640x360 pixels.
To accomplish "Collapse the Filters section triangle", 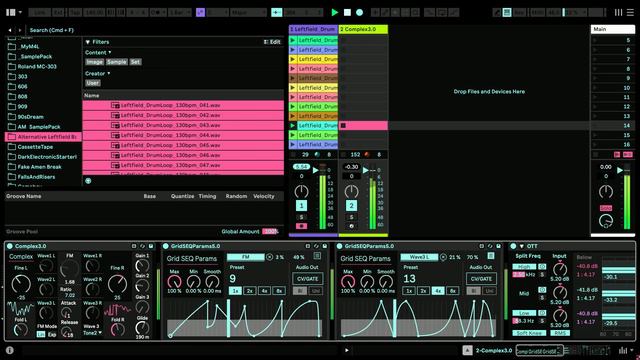I will coord(87,42).
